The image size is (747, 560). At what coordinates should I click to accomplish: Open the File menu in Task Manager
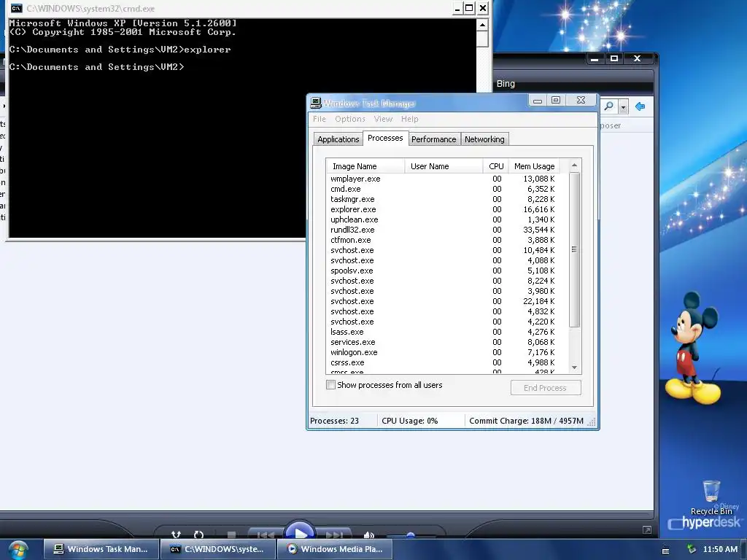coord(320,119)
